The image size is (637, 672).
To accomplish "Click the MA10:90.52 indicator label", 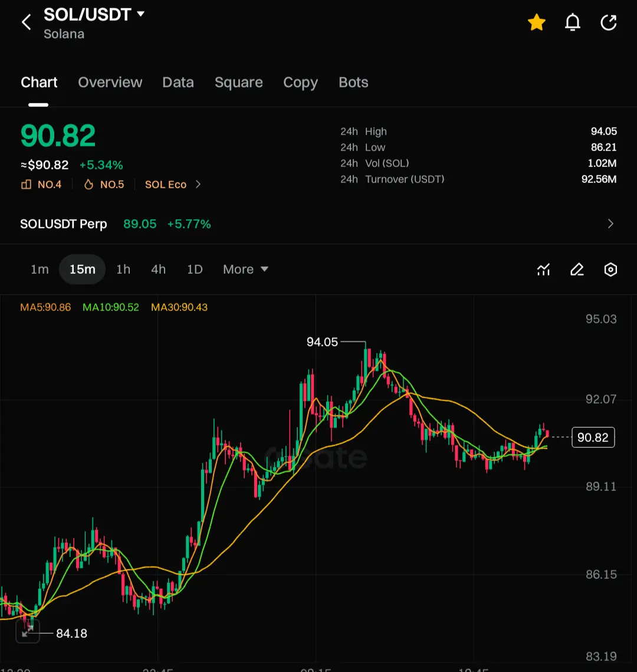I will click(x=110, y=307).
